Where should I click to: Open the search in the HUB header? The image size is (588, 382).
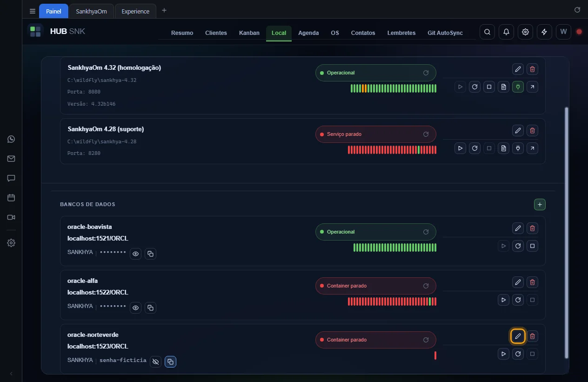(487, 32)
